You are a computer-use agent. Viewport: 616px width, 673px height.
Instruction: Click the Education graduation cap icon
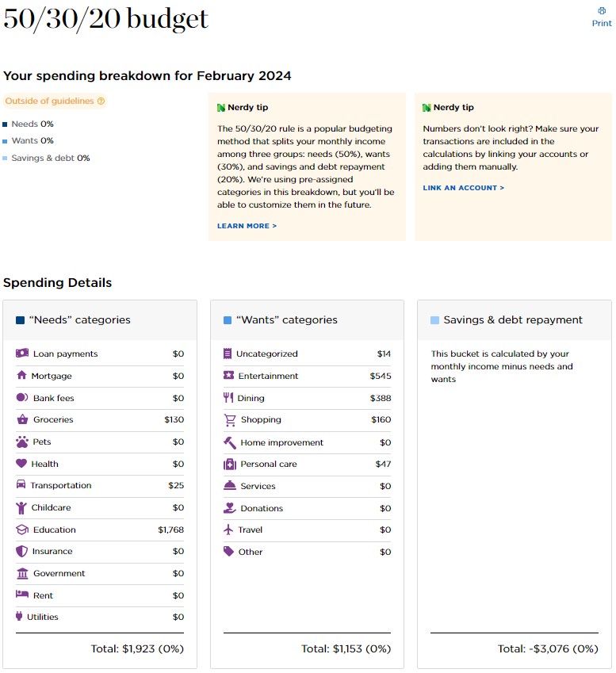point(21,530)
